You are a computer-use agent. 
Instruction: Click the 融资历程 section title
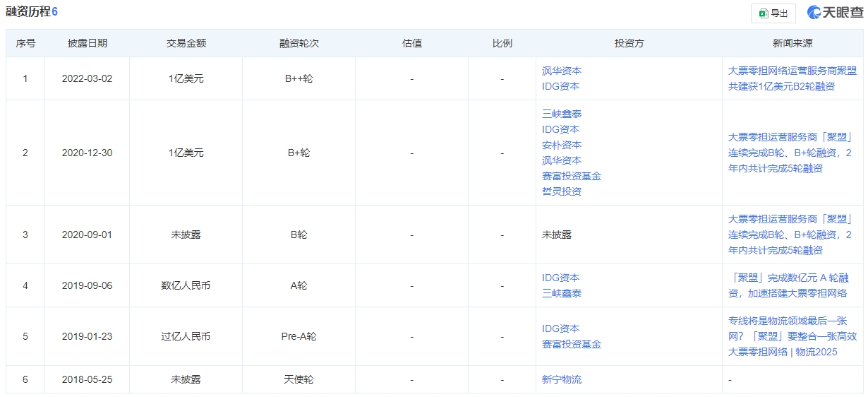(x=28, y=11)
